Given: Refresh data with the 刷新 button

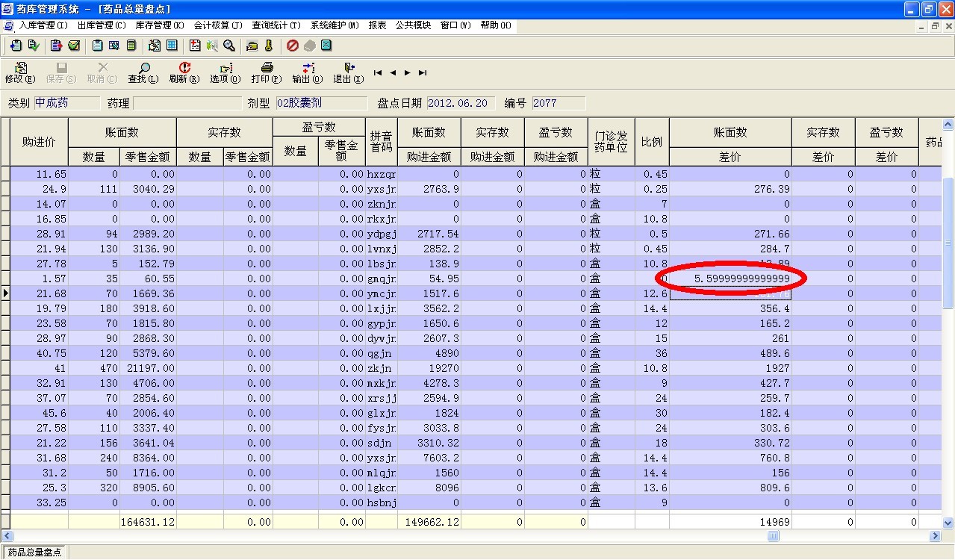Looking at the screenshot, I should click(x=184, y=72).
